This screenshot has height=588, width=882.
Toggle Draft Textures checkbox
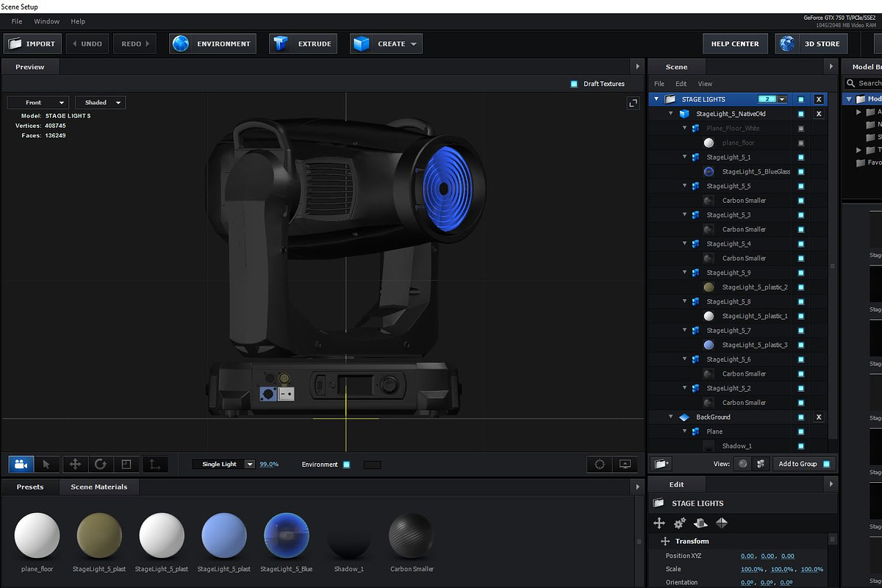574,84
